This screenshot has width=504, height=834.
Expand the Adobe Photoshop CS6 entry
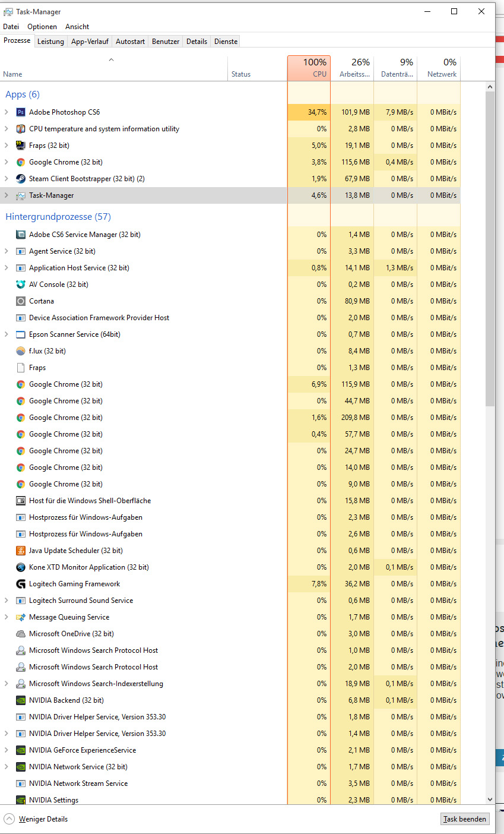(7, 112)
